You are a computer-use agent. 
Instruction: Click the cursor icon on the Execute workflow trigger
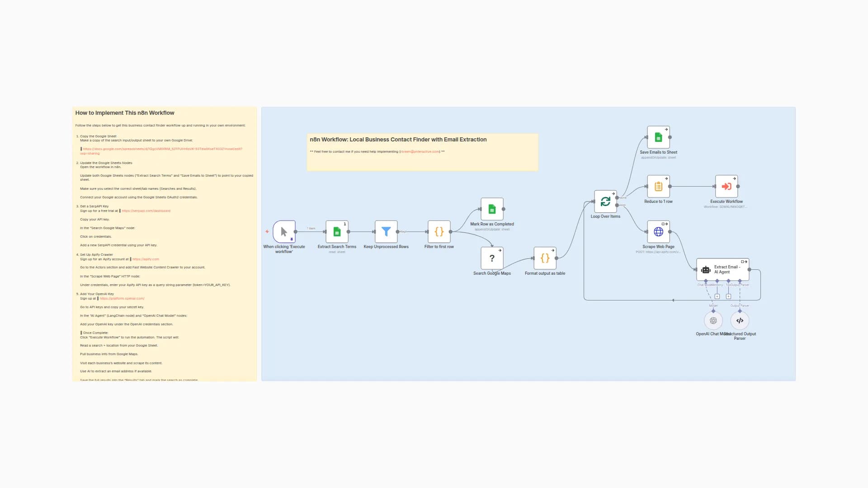pos(283,231)
